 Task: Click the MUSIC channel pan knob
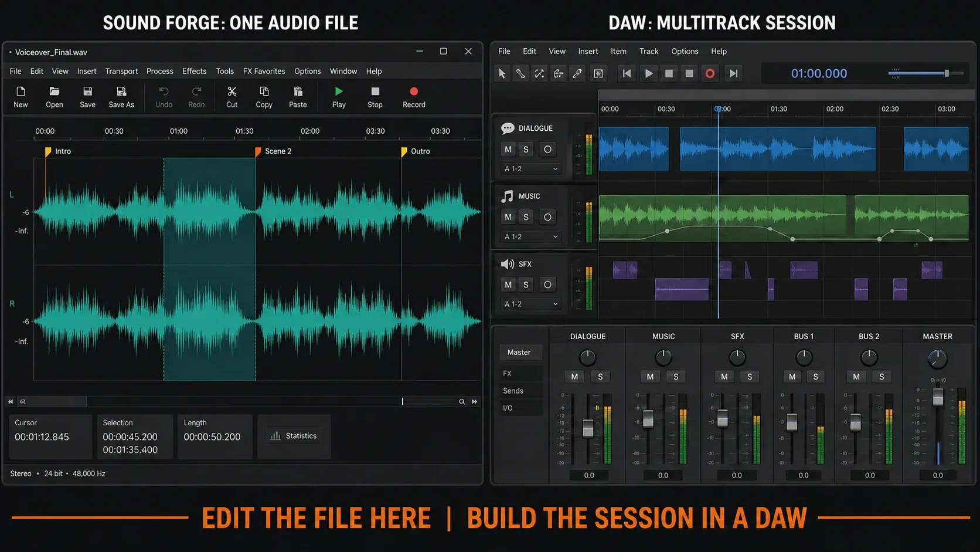tap(663, 357)
